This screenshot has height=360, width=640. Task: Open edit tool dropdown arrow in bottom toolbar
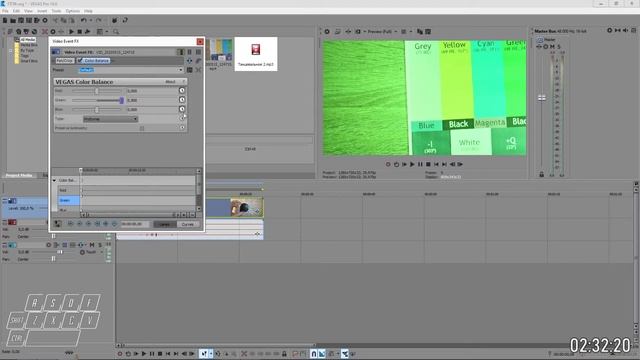[x=211, y=354]
